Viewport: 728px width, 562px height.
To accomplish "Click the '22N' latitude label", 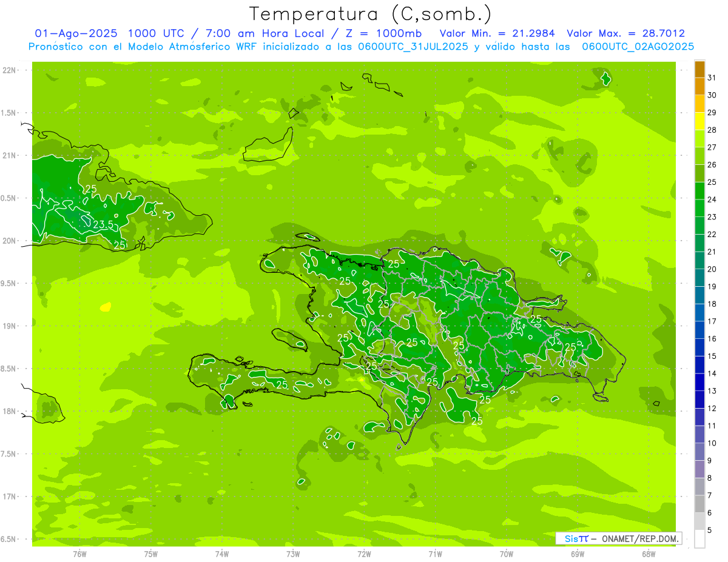I will coord(8,70).
